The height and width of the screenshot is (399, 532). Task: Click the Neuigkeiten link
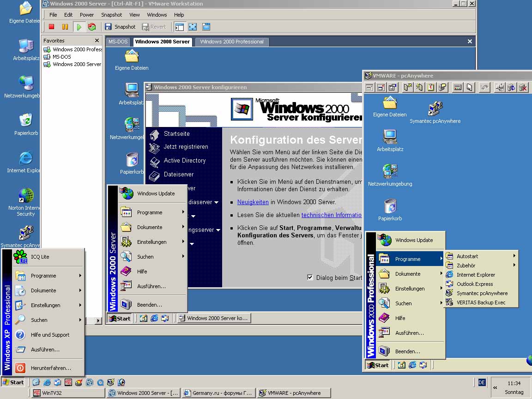point(253,202)
